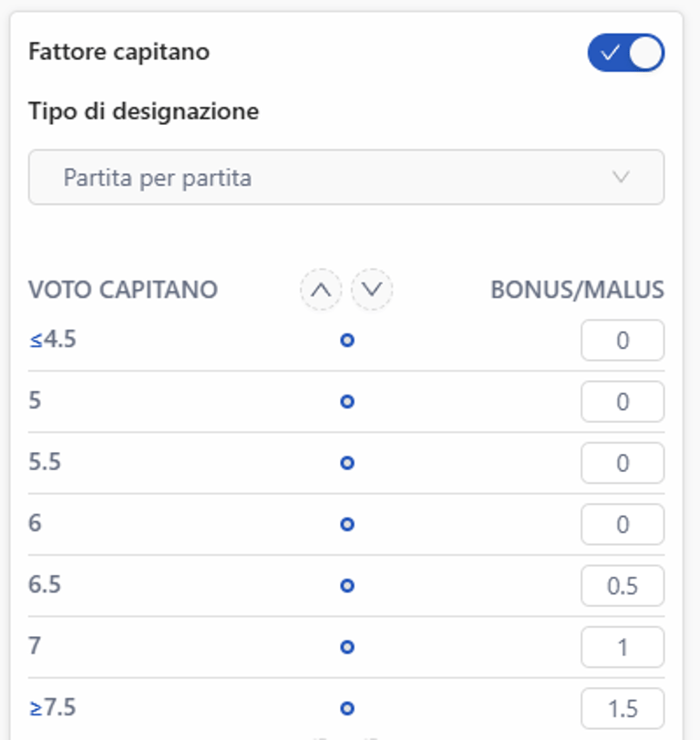Click the blue dot in the 5.5 row
This screenshot has width=700, height=740.
(x=346, y=463)
